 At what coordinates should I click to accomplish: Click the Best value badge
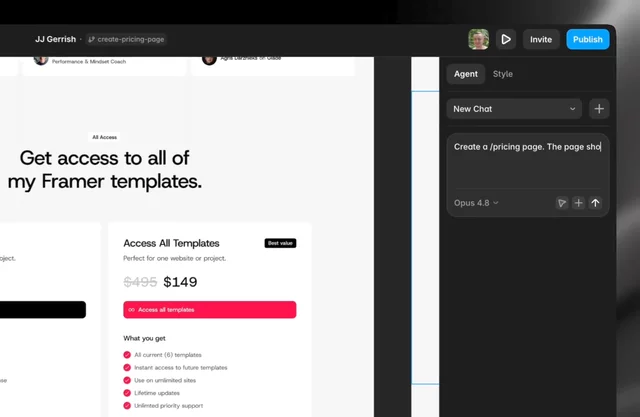280,243
